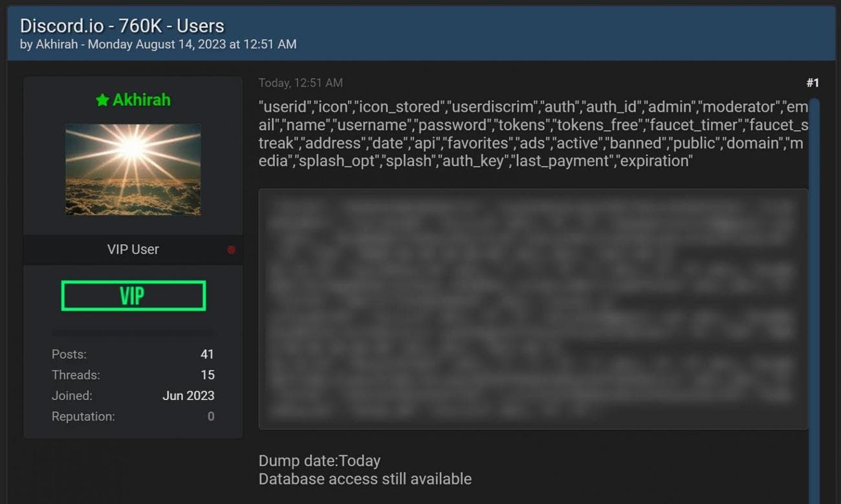Image resolution: width=841 pixels, height=504 pixels.
Task: Open Akhirah's avatar picture
Action: pyautogui.click(x=133, y=170)
